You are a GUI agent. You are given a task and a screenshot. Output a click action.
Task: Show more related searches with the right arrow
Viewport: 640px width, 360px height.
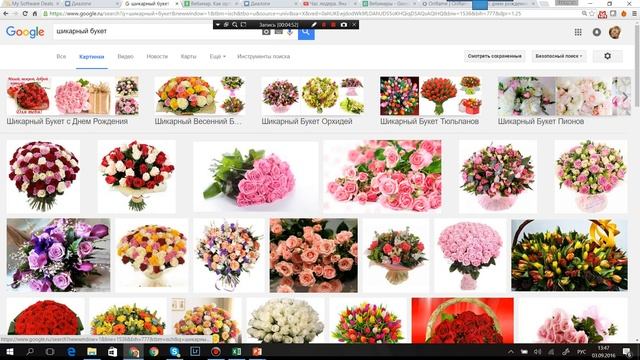coord(625,97)
